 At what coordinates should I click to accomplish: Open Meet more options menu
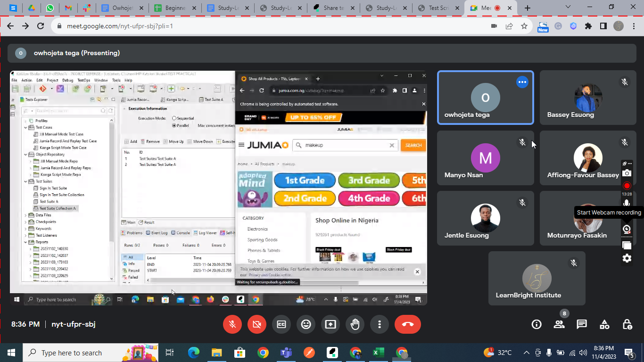(x=380, y=324)
